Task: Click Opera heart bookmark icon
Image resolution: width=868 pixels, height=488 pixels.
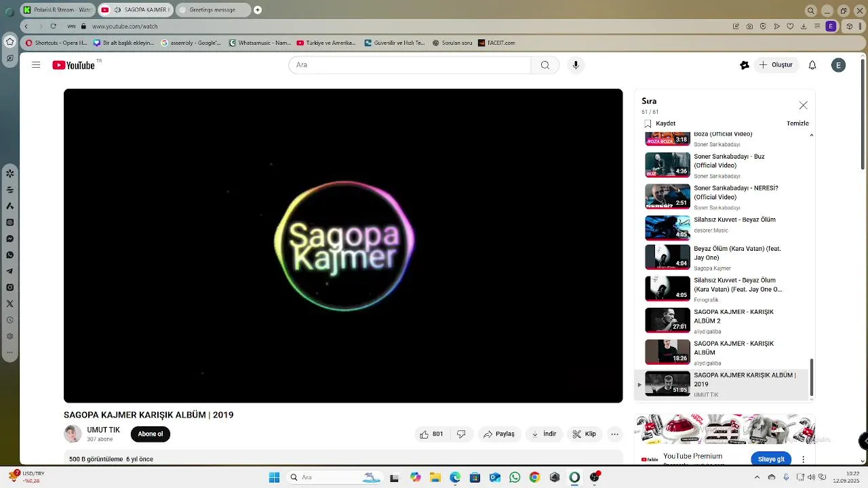Action: [x=790, y=26]
